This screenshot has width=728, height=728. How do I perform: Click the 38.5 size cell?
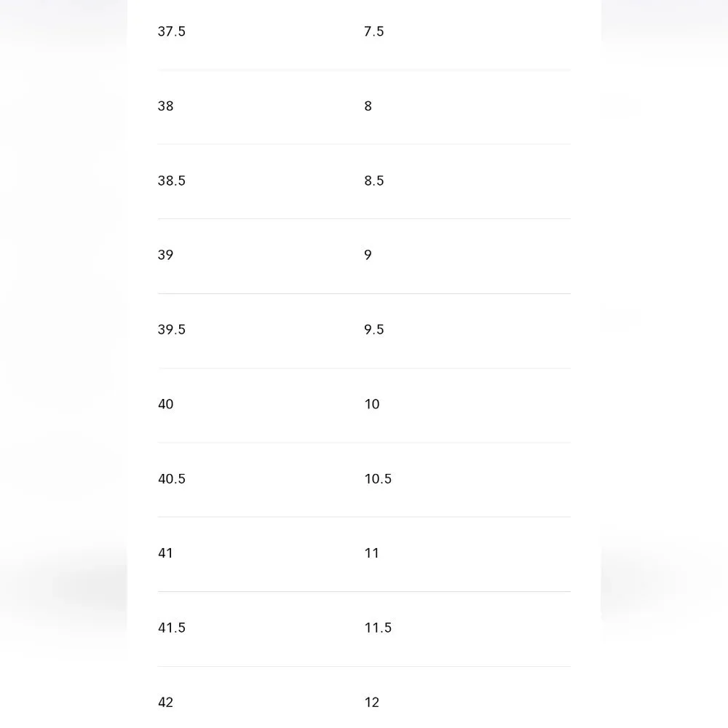172,181
